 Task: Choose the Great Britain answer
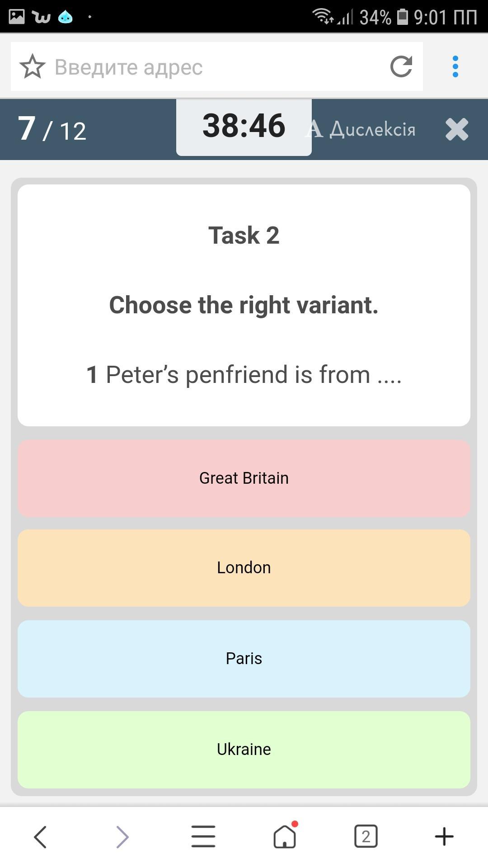(x=244, y=478)
